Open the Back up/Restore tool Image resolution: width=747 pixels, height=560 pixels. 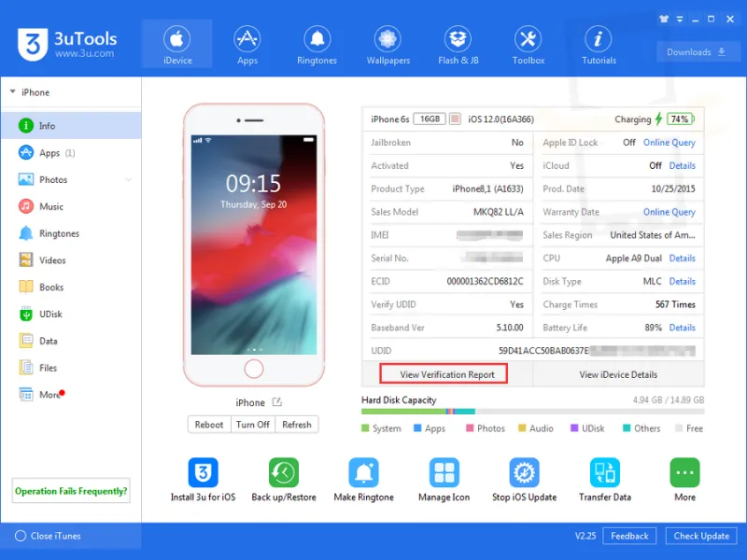(284, 480)
